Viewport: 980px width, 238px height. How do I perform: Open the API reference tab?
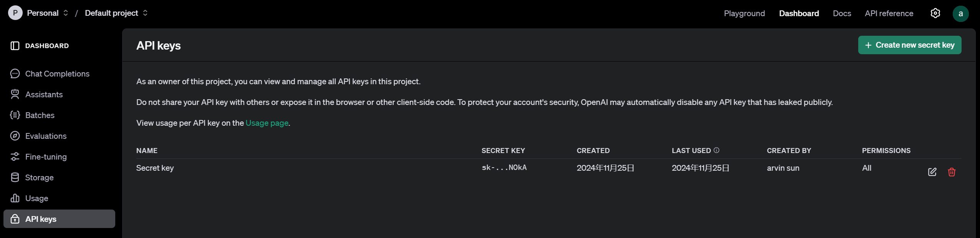[889, 13]
